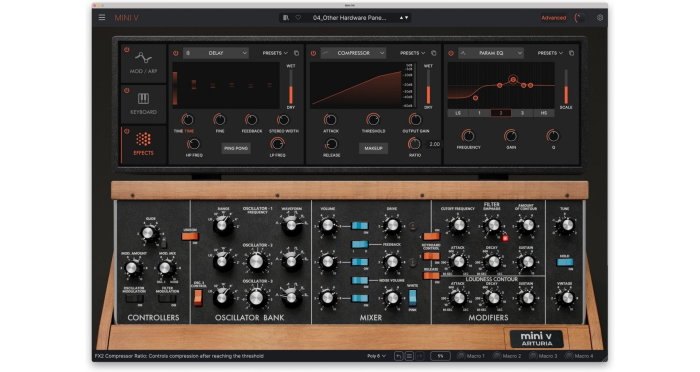The image size is (700, 372).
Task: Expand the Delay Presets menu
Action: [x=275, y=53]
